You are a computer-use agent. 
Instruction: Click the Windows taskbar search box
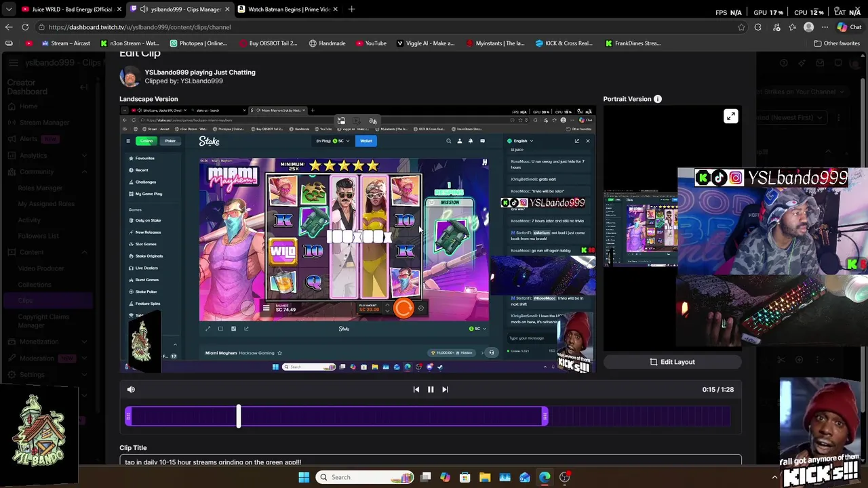click(366, 477)
